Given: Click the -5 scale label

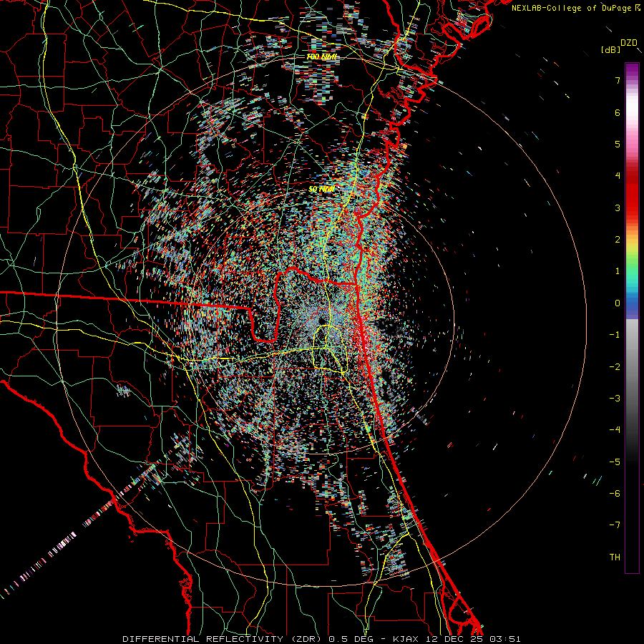Looking at the screenshot, I should point(615,462).
